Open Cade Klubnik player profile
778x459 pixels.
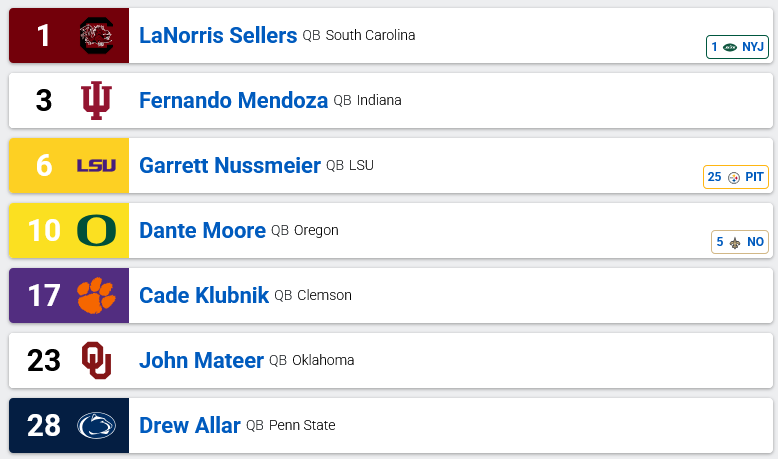coord(203,296)
